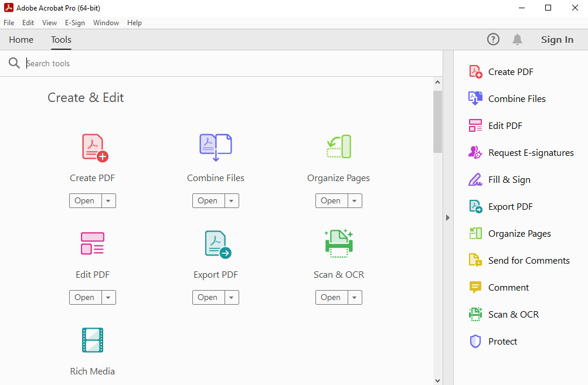Viewport: 588px width, 385px height.
Task: Collapse the right tools pane arrow
Action: [x=448, y=217]
